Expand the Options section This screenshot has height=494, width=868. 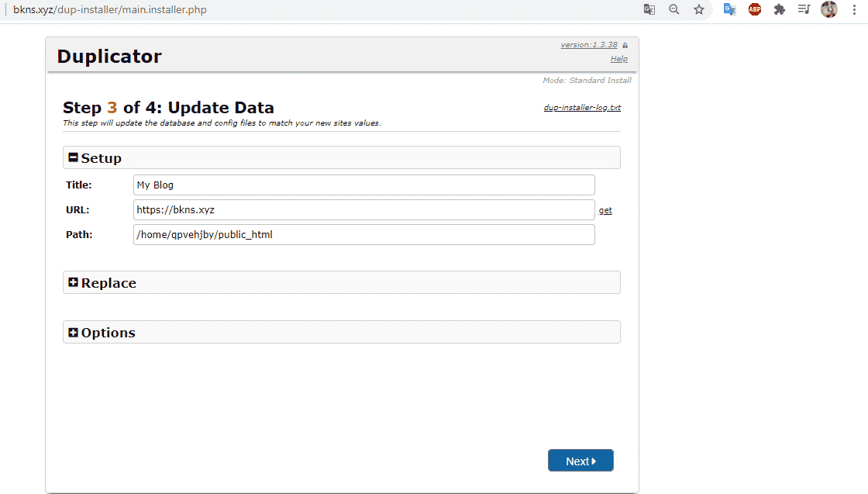pos(74,332)
